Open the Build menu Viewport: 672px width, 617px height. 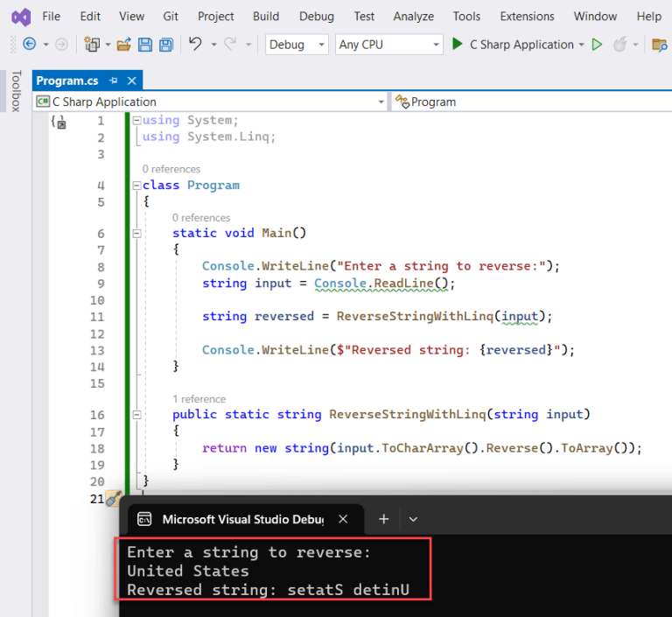[266, 17]
